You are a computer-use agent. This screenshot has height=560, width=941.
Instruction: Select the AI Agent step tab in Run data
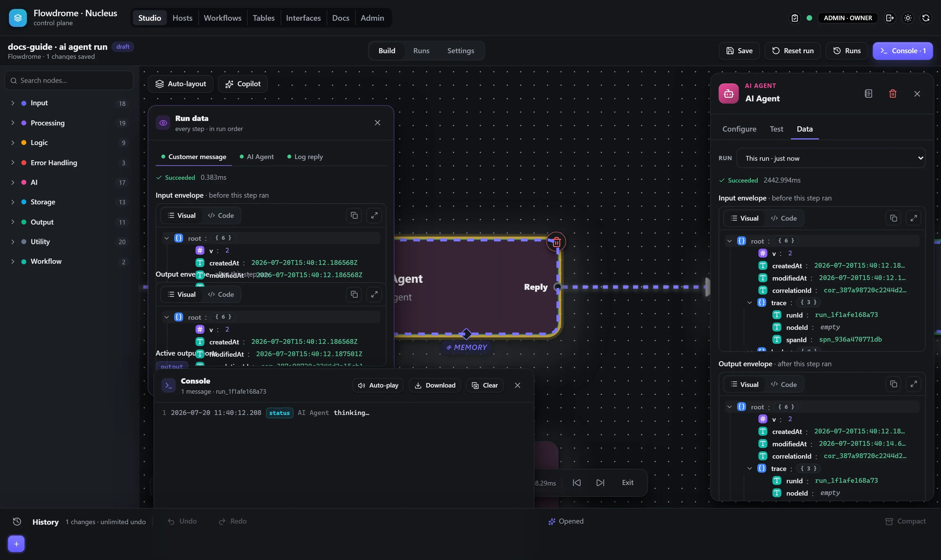tap(257, 157)
